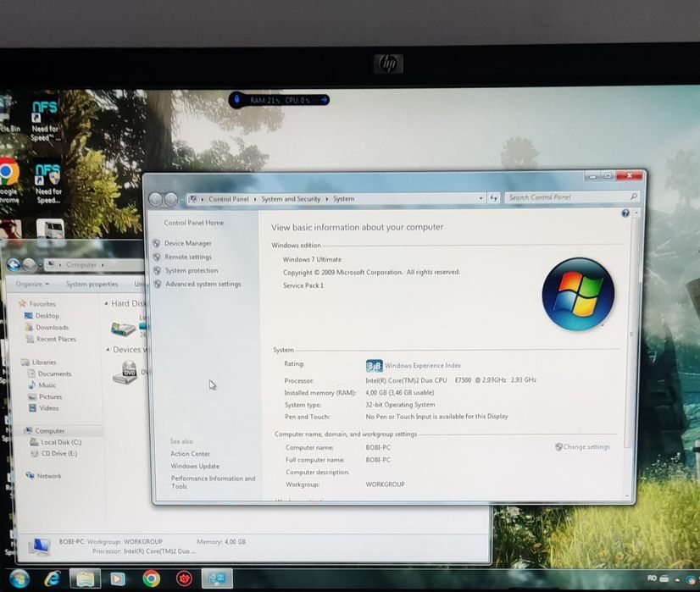Click System breadcrumb segment
700x592 pixels.
344,199
